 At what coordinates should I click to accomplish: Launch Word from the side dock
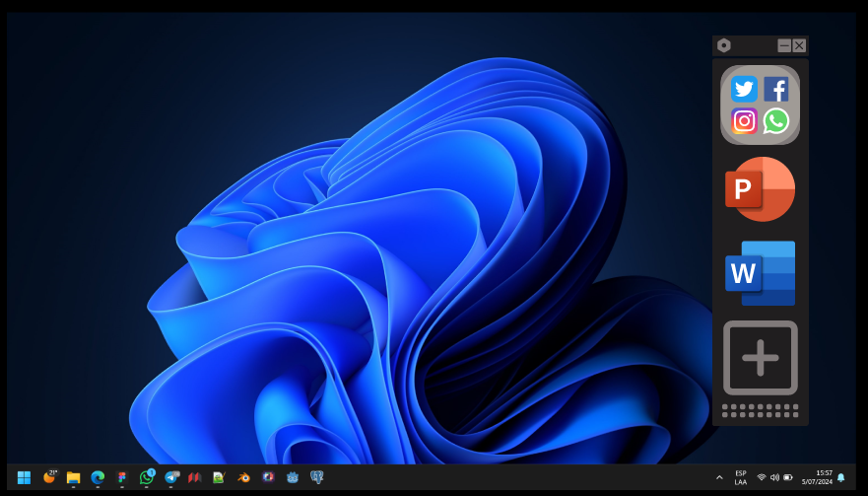tap(760, 273)
